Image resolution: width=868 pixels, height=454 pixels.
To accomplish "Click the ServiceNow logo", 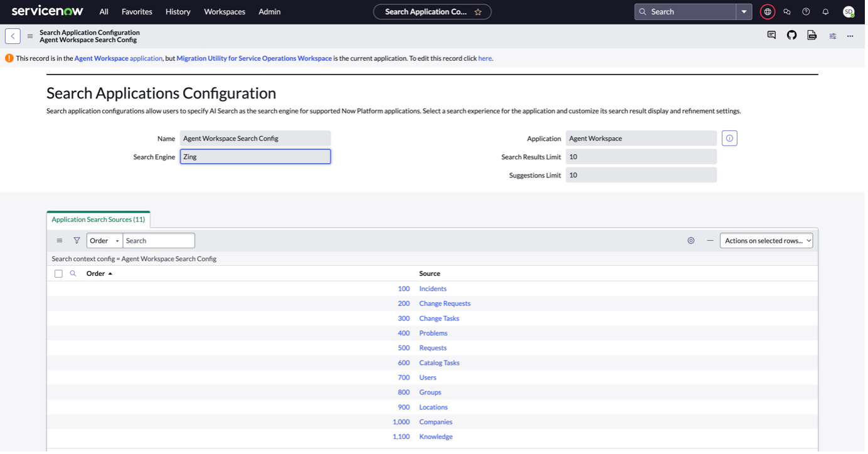I will click(48, 11).
